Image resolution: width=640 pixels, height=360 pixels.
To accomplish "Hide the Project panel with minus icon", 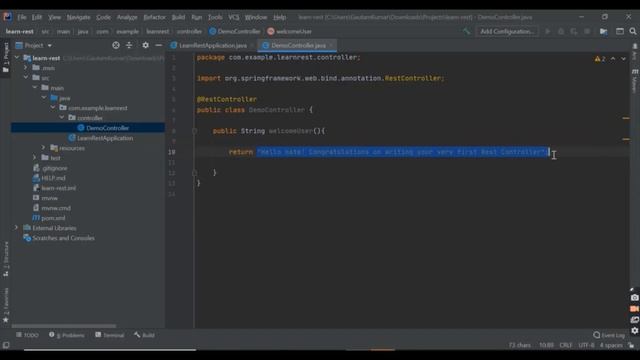I will click(x=158, y=45).
